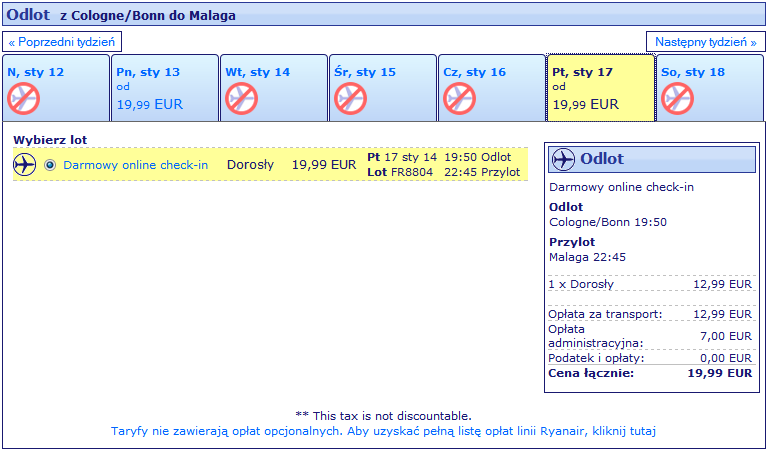Click Malaga 22:45 in summary panel
This screenshot has width=767, height=449.
tap(587, 257)
